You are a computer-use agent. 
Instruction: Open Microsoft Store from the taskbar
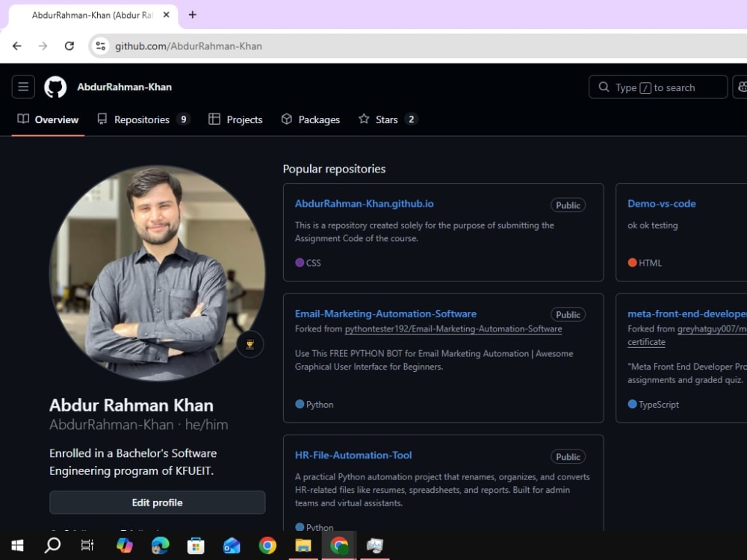[196, 545]
